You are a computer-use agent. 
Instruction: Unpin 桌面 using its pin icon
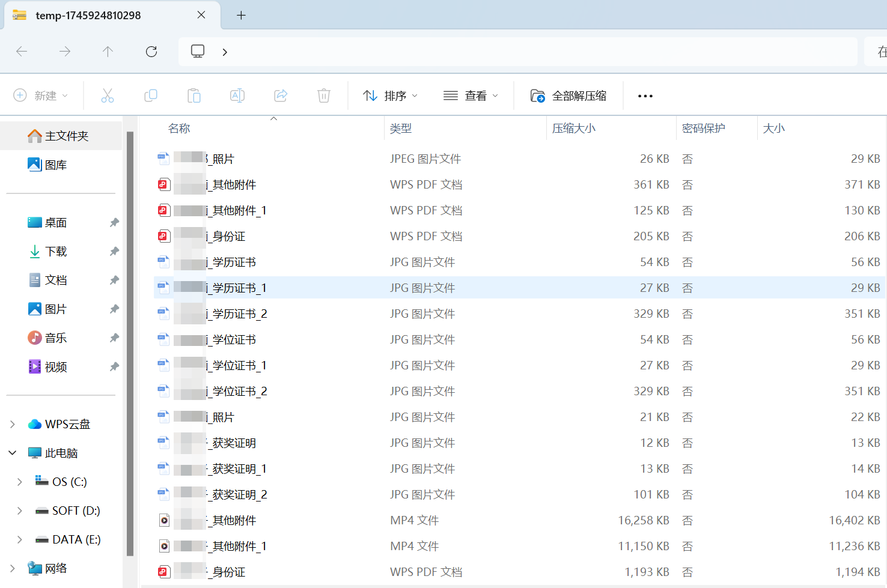pos(114,223)
